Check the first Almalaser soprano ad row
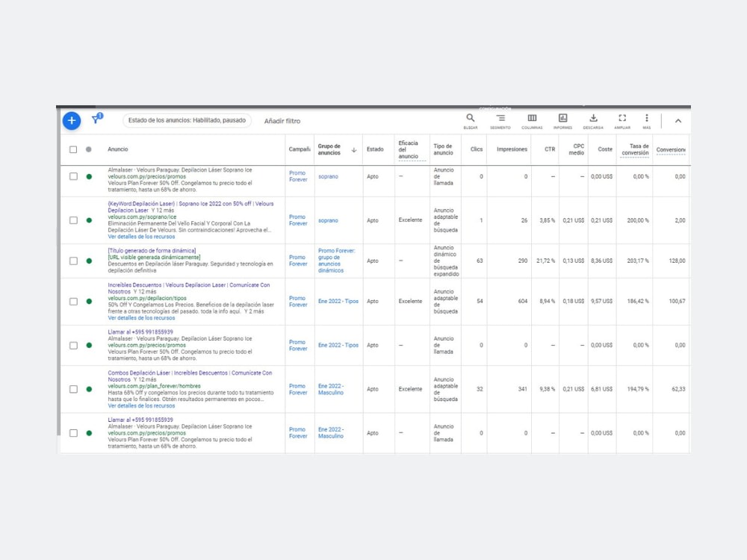 click(x=73, y=176)
